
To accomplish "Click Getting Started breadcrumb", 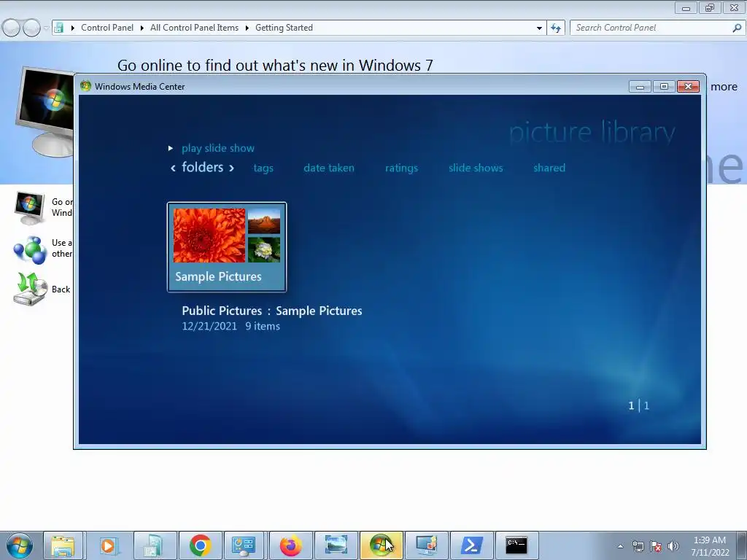I will pyautogui.click(x=284, y=28).
